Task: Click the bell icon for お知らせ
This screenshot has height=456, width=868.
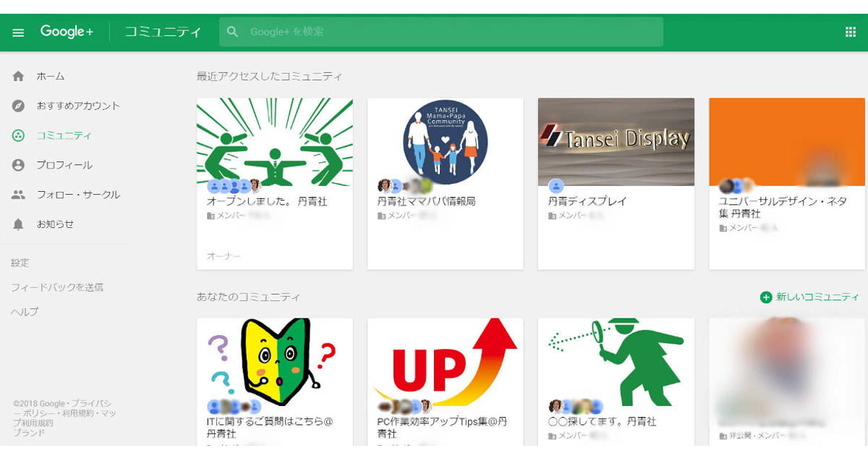Action: pos(19,224)
